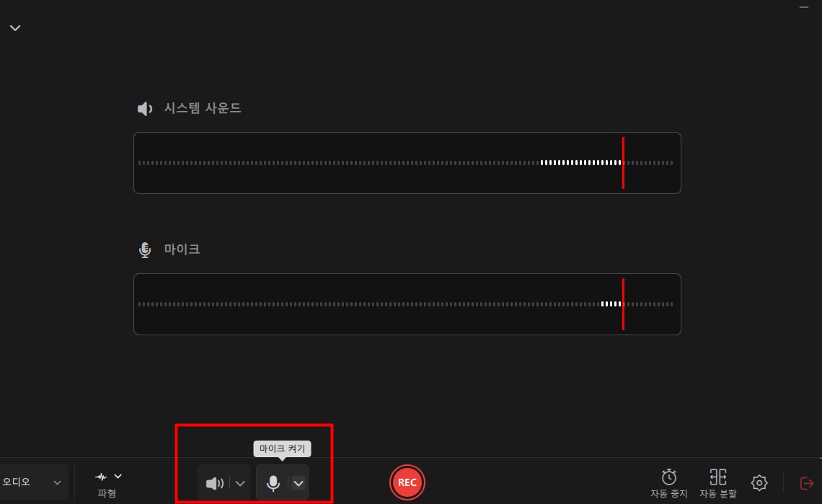This screenshot has height=504, width=822.
Task: Click the 시스템 사운드 level meter bar
Action: [407, 163]
